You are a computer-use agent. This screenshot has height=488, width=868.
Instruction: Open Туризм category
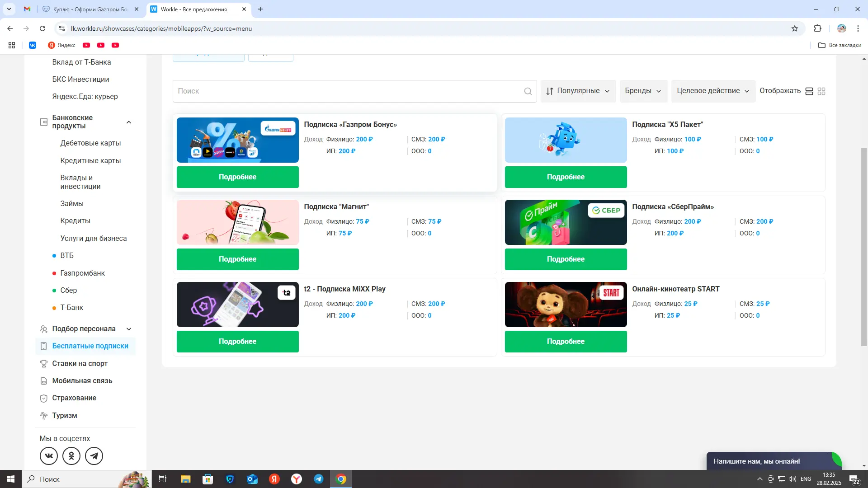(x=64, y=416)
